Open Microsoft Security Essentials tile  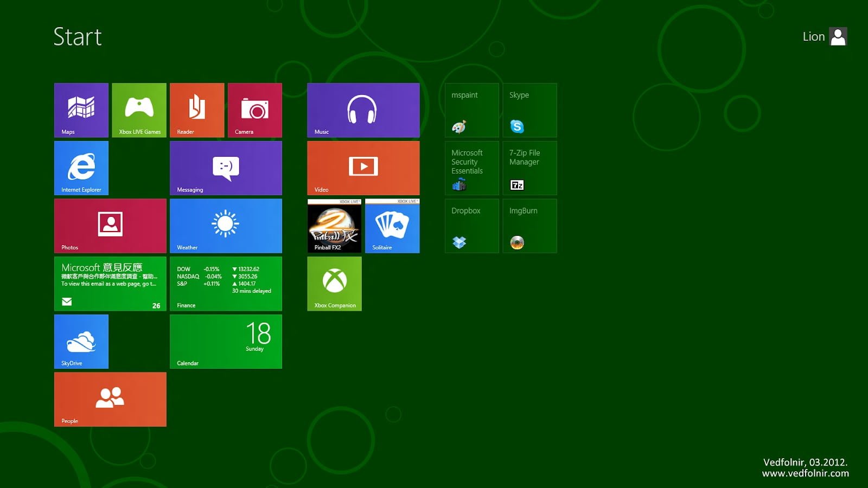472,168
